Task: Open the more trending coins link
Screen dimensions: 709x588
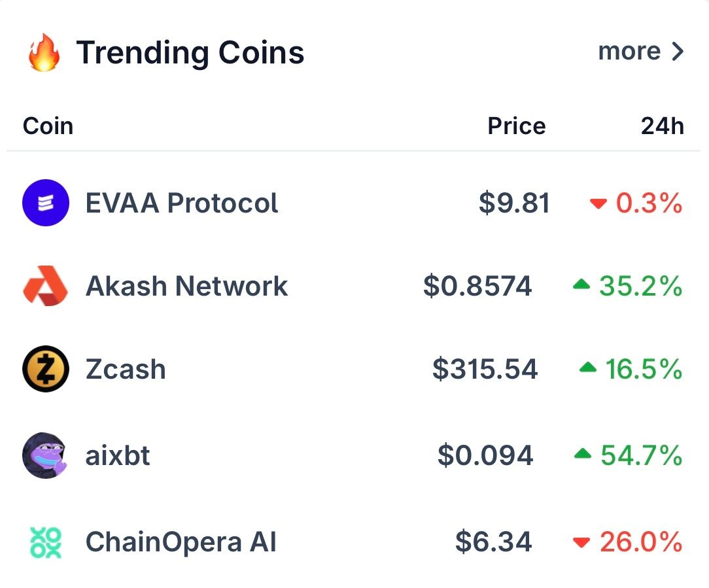Action: pos(629,52)
